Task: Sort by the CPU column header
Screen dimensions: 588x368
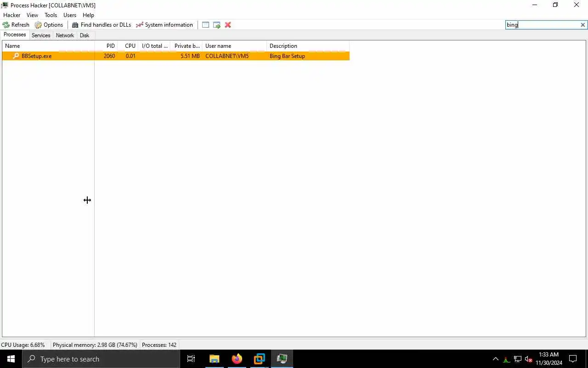Action: click(x=128, y=46)
